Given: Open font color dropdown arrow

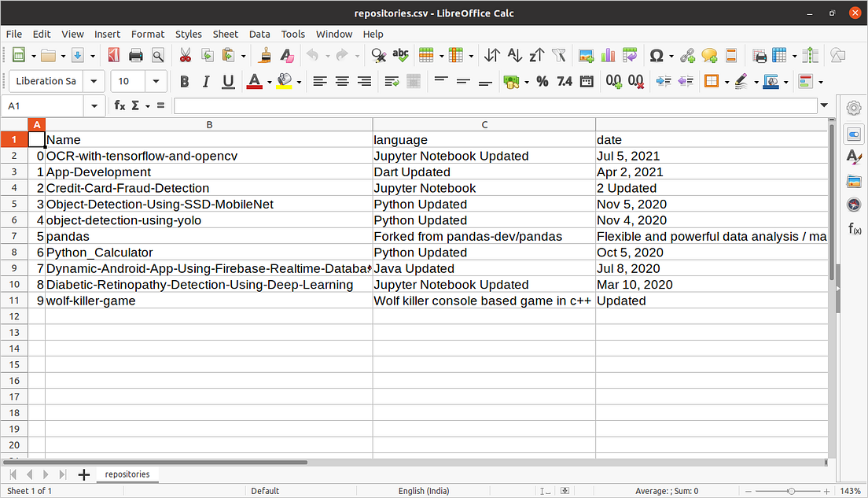Looking at the screenshot, I should point(270,83).
